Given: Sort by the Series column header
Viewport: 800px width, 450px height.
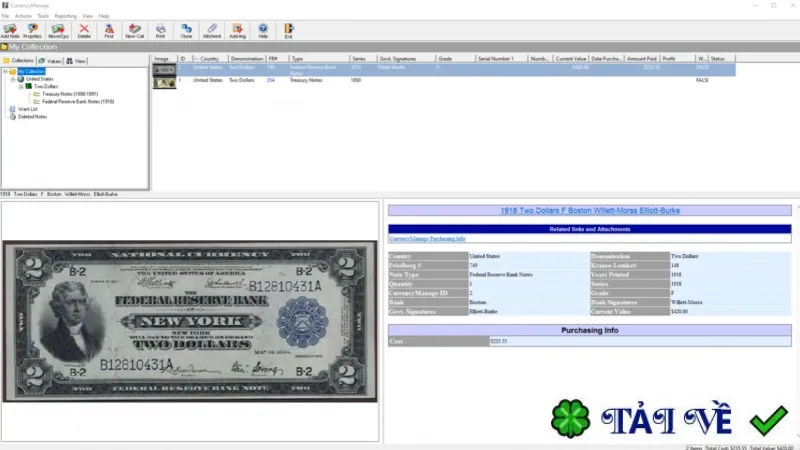Looking at the screenshot, I should coord(363,59).
